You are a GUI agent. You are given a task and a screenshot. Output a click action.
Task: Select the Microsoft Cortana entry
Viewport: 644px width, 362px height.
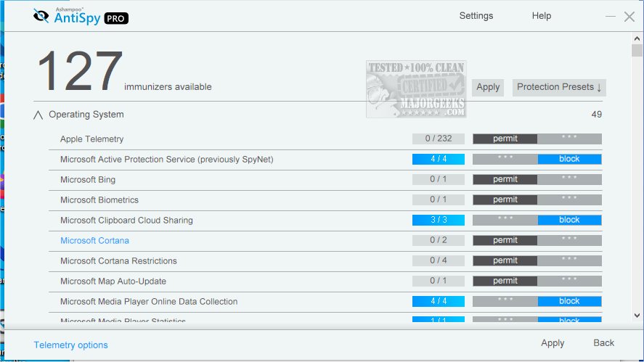coord(94,241)
